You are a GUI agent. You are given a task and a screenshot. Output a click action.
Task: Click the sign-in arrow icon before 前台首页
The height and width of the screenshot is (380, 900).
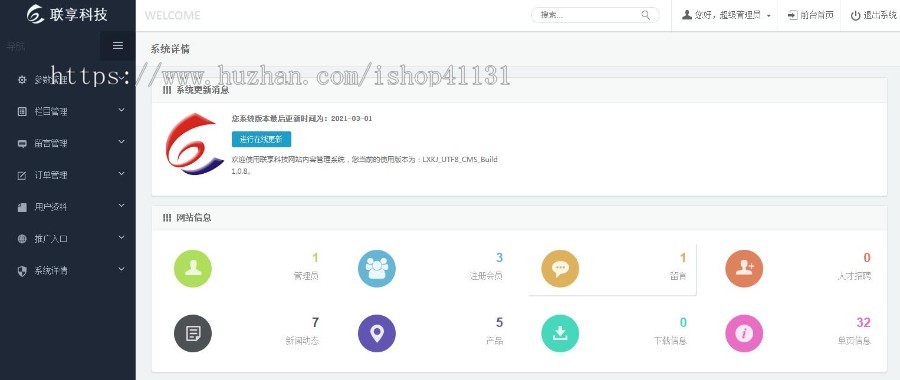coord(793,15)
